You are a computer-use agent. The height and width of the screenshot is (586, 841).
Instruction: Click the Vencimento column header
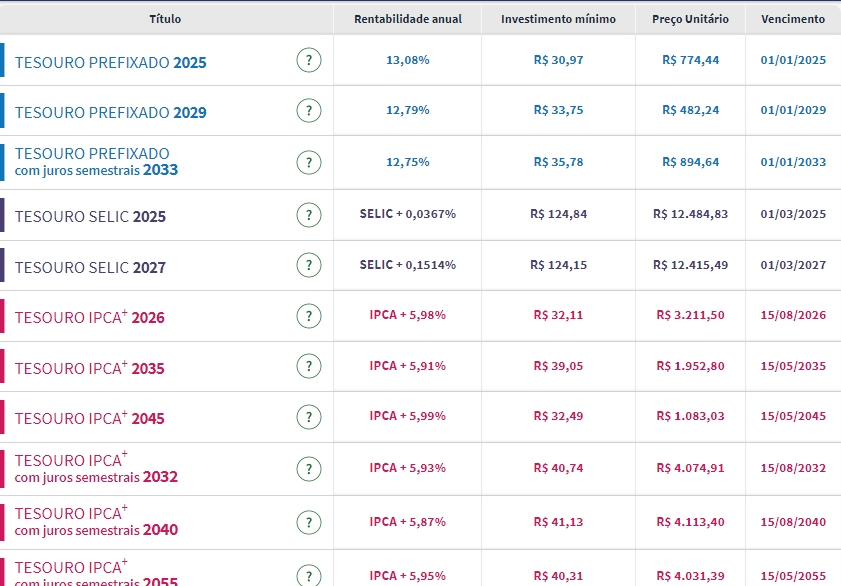point(793,19)
